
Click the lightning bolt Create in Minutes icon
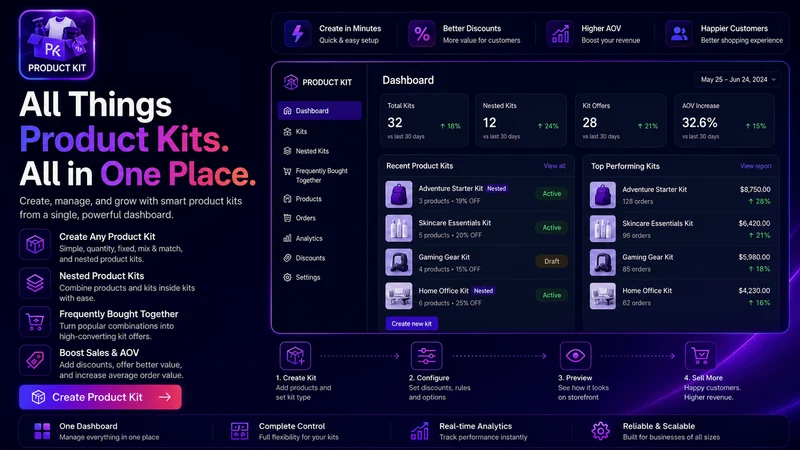tap(297, 34)
